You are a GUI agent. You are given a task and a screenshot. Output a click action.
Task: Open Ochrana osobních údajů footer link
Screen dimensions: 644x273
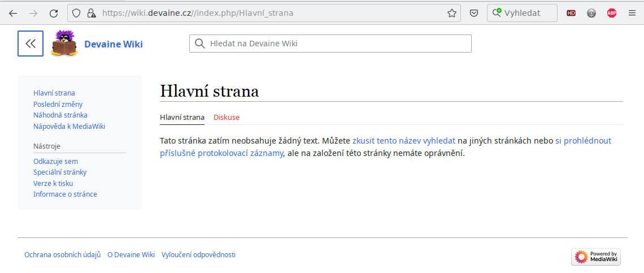(63, 255)
